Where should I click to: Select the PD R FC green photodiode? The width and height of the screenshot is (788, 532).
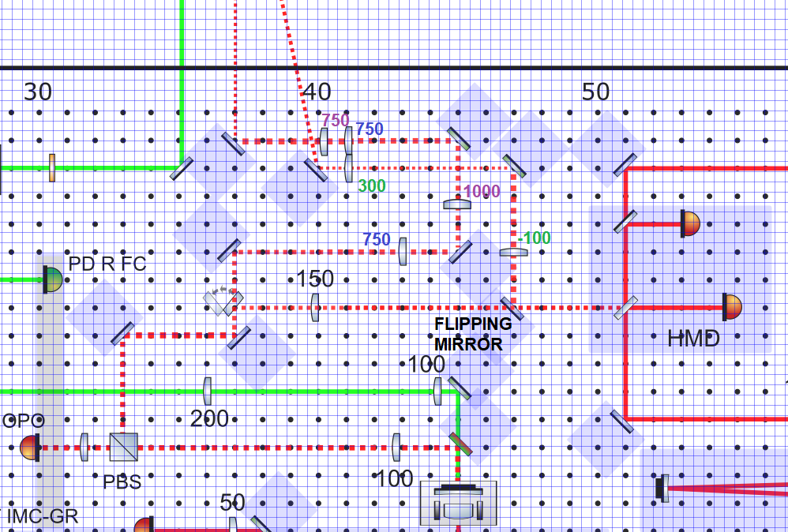click(x=53, y=279)
